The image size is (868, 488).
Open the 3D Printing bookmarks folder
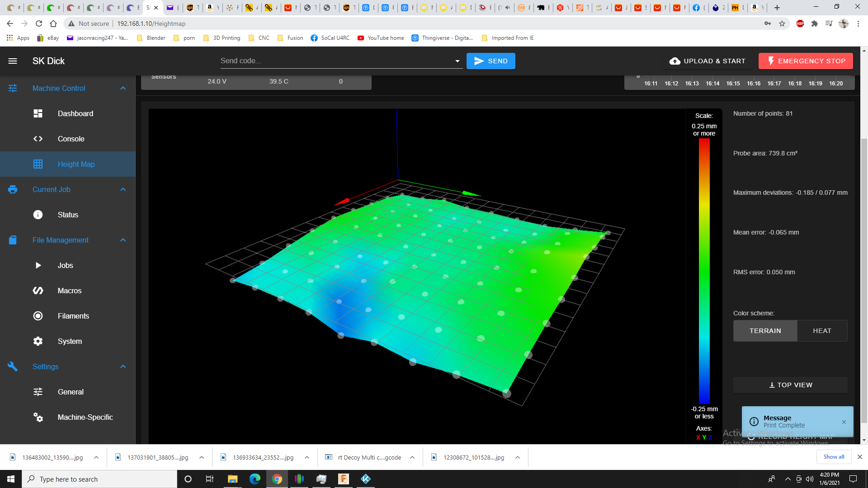(x=222, y=38)
